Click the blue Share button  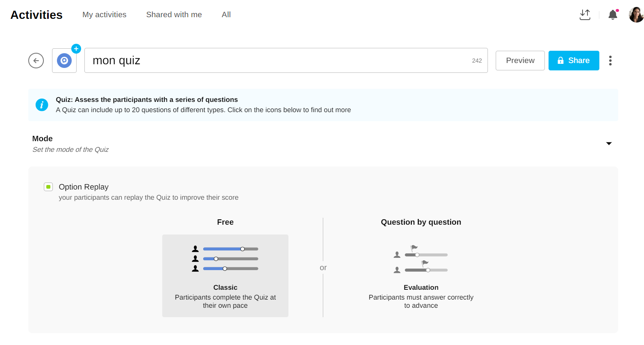[x=574, y=61]
